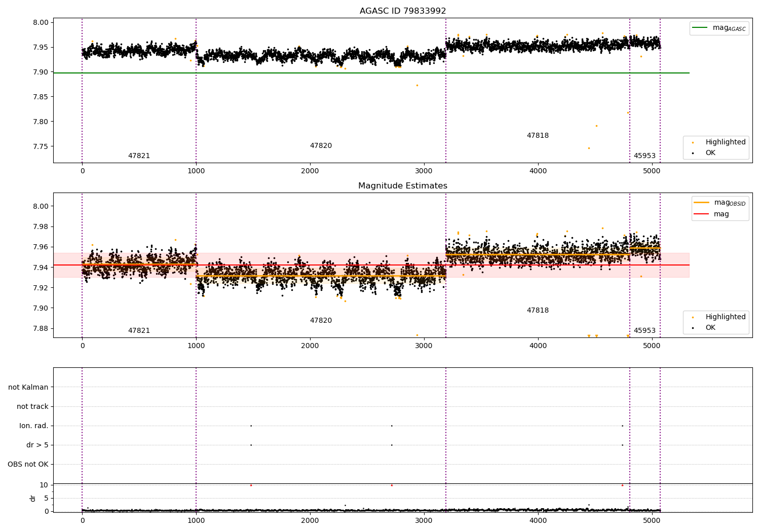Click the 'dr > 5' axis label
The width and height of the screenshot is (760, 532).
37,445
